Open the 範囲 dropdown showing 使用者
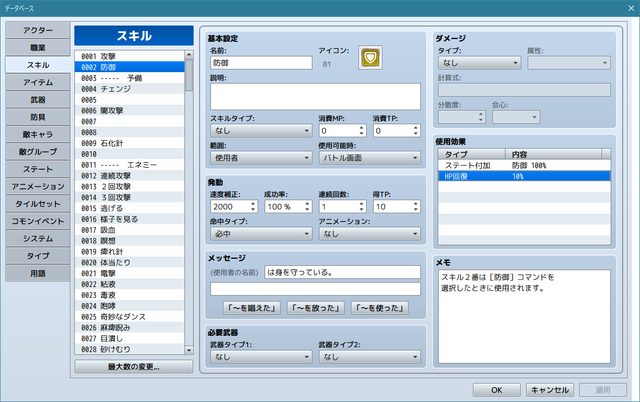640x402 pixels. click(261, 158)
